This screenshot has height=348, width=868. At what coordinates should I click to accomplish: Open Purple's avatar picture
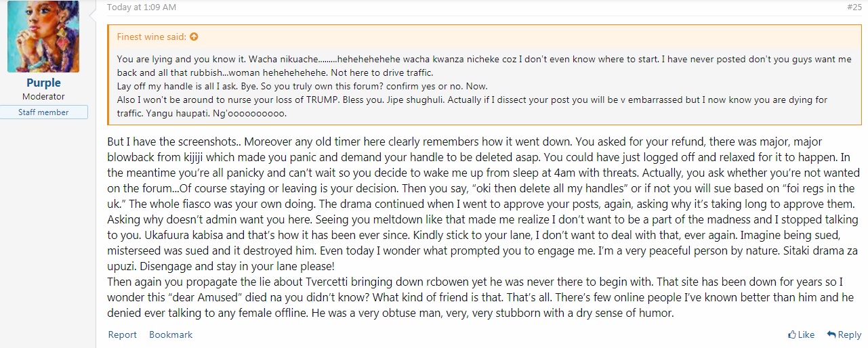coord(43,37)
